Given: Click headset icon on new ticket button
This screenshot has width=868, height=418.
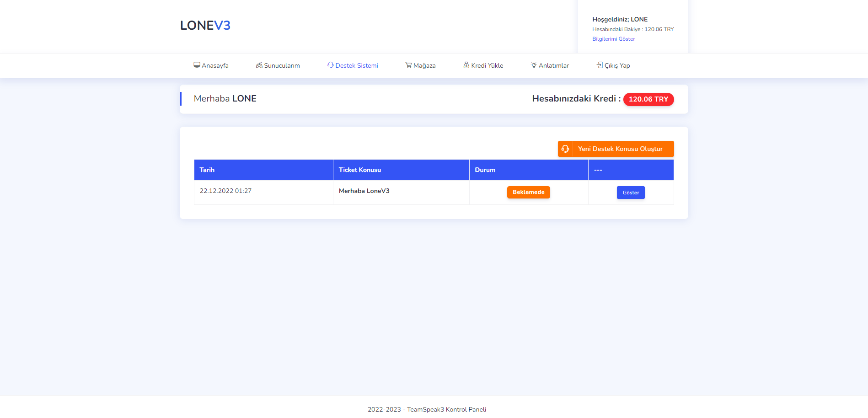Looking at the screenshot, I should (x=565, y=149).
